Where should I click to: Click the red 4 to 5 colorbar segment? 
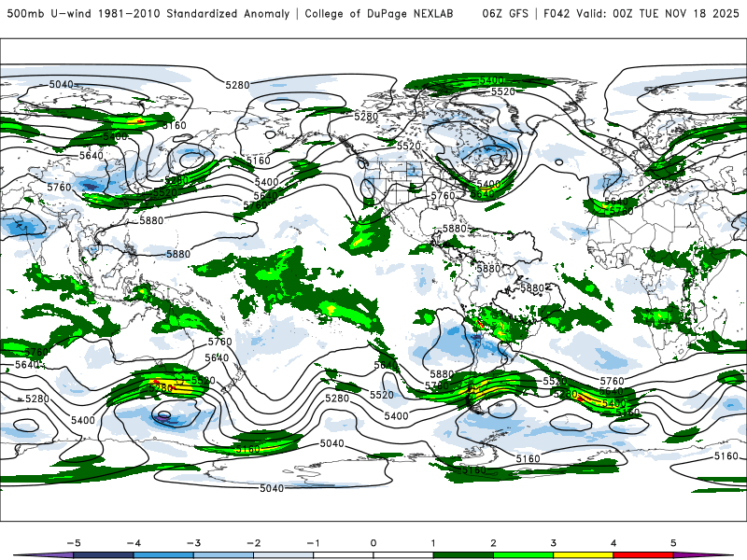643,555
